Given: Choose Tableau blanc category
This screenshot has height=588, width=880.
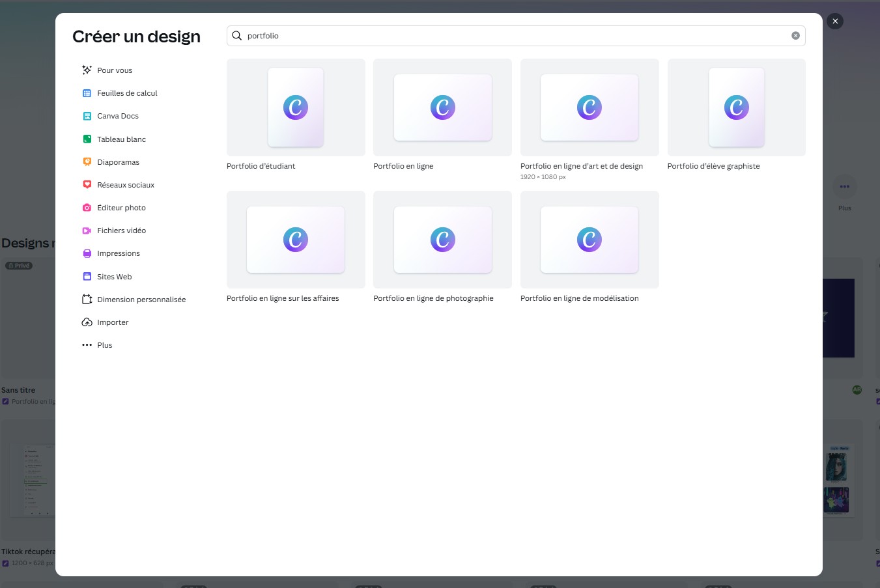Looking at the screenshot, I should coord(121,139).
